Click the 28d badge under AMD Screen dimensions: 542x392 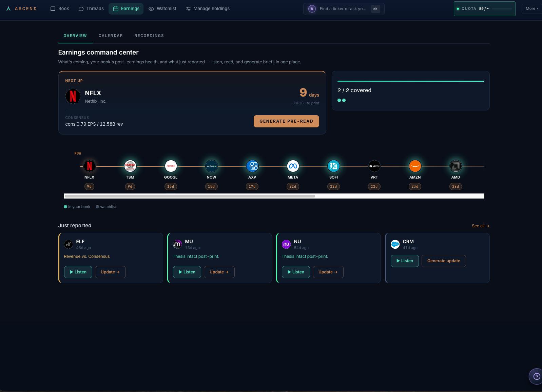(x=456, y=186)
